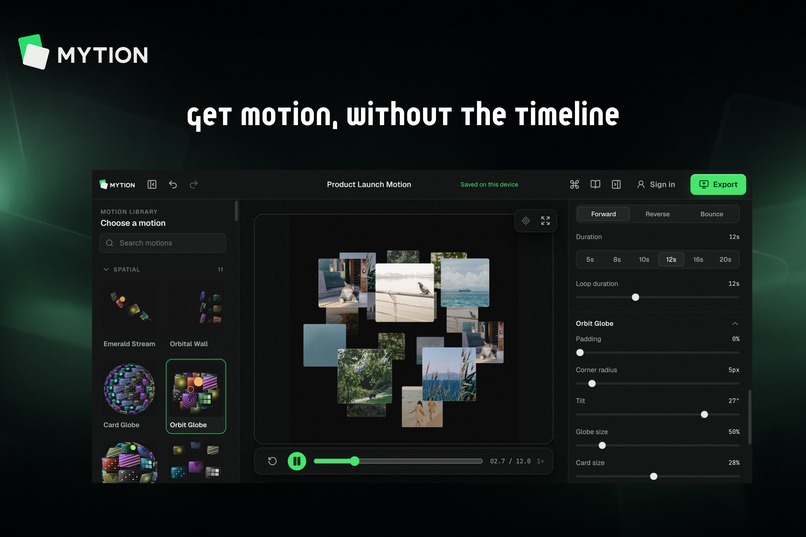Click the Loop duration slider handle
806x537 pixels.
pos(636,298)
